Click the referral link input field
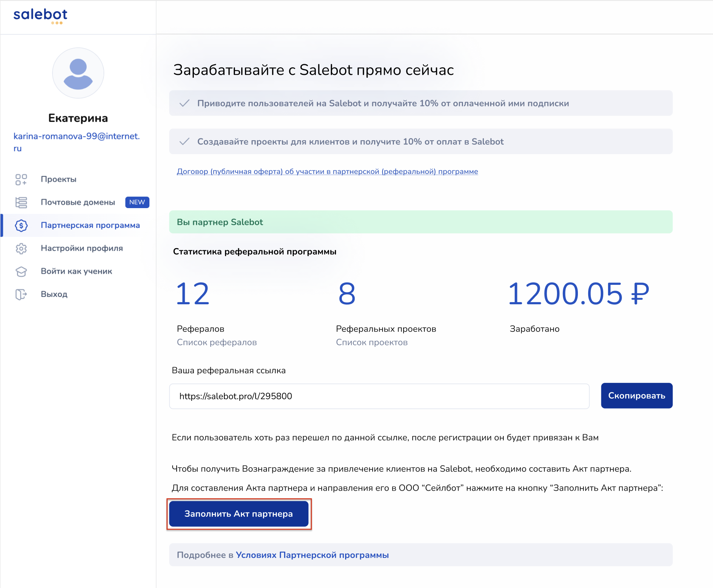 click(x=379, y=396)
